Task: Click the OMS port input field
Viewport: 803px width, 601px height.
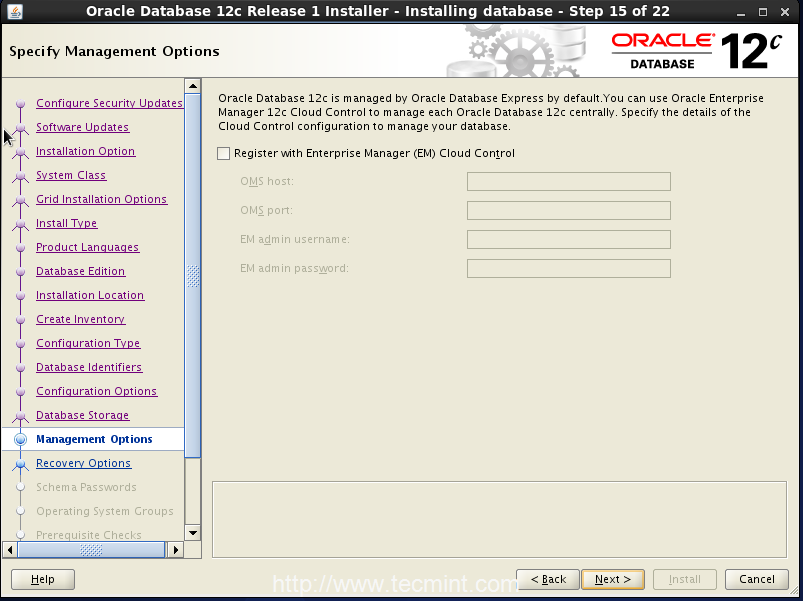Action: click(568, 210)
